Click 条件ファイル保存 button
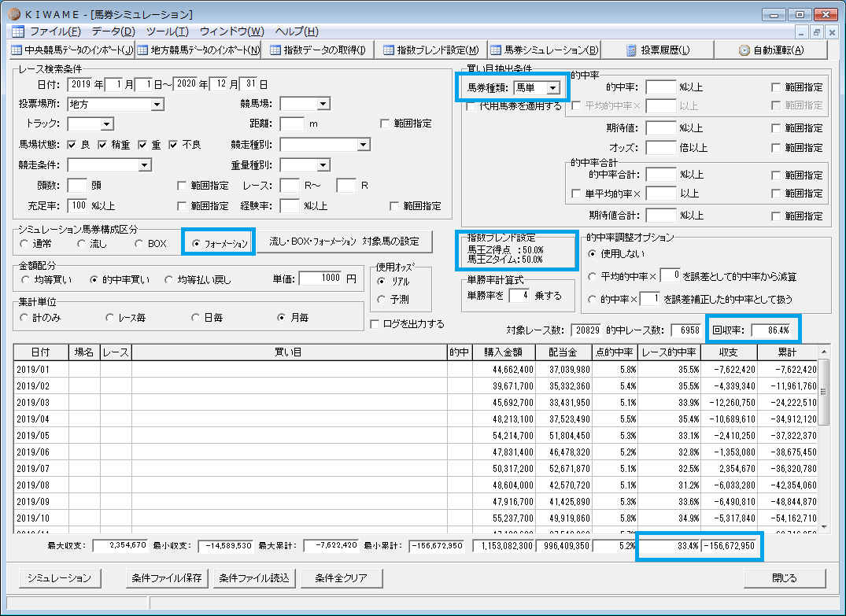Screen dimensions: 846x616 point(167,578)
